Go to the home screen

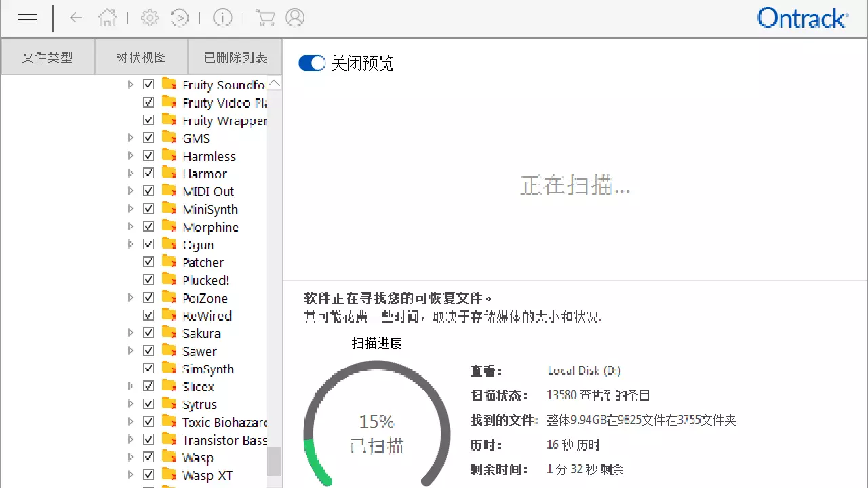[107, 18]
